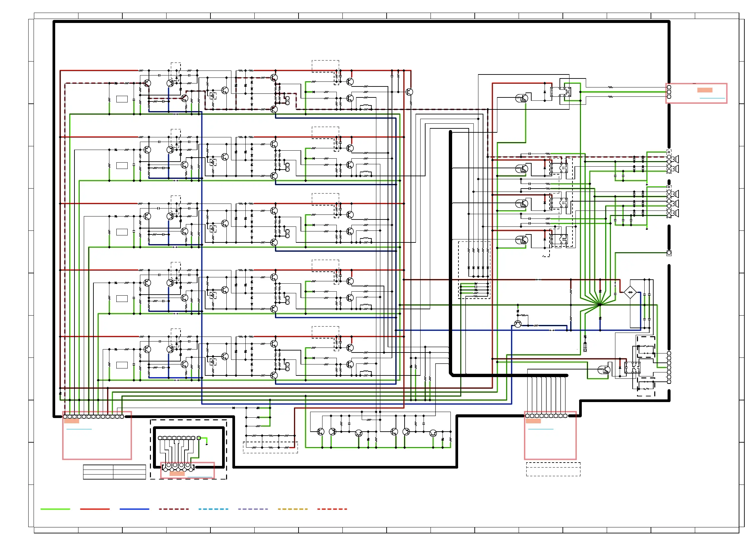754x560 pixels.
Task: Click orange label in three-pin connector box
Action: pos(704,90)
